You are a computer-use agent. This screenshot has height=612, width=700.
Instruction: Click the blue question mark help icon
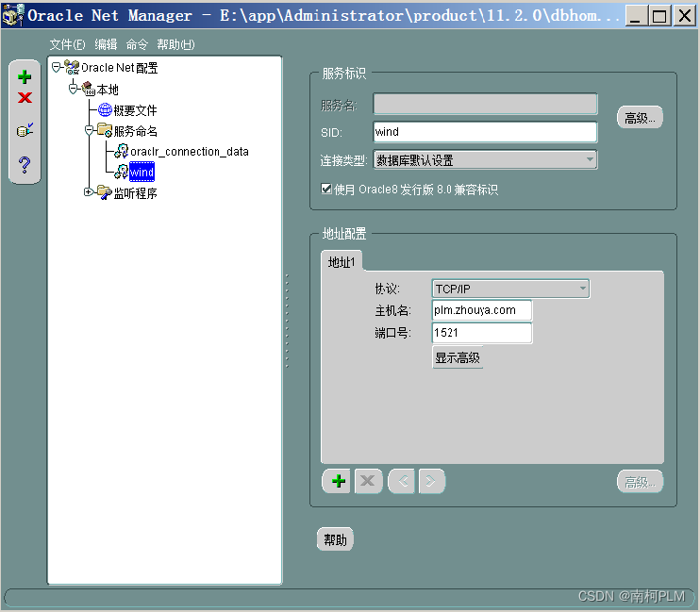(25, 165)
